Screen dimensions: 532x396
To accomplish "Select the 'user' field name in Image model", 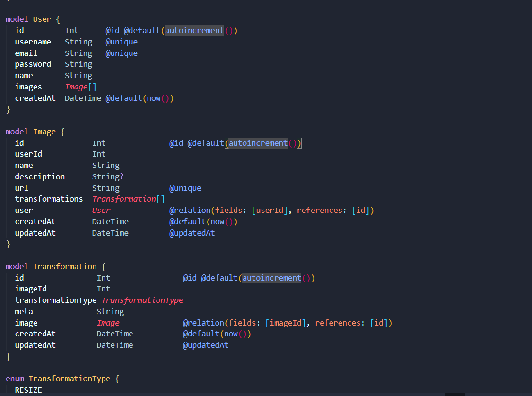I will (x=24, y=211).
